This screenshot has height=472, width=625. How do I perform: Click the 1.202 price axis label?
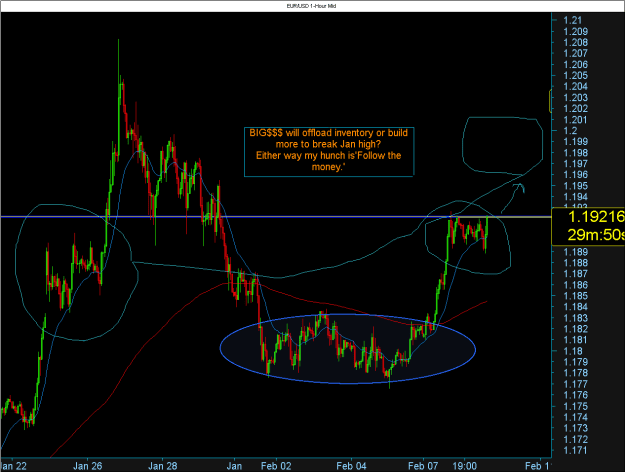(x=575, y=108)
